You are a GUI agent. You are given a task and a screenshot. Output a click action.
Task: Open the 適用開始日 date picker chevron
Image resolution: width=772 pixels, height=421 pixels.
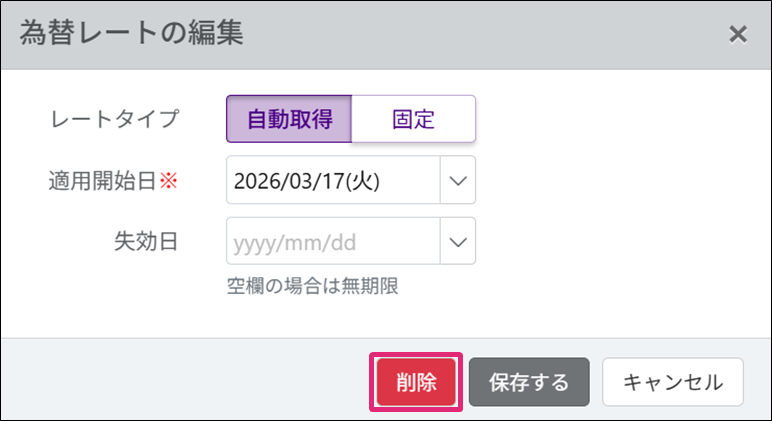pyautogui.click(x=458, y=181)
